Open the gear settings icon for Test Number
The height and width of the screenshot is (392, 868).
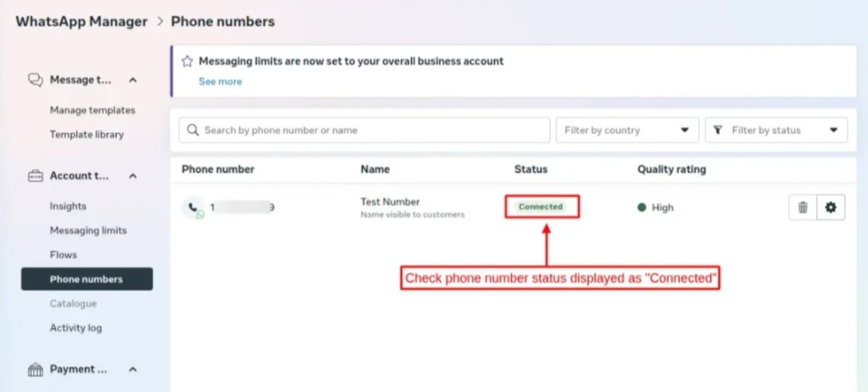(831, 208)
